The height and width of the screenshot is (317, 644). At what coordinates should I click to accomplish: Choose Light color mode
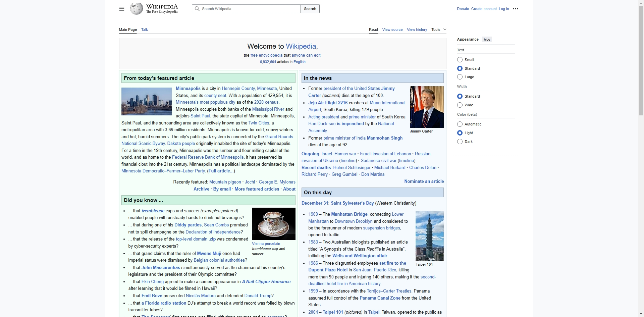[x=460, y=133]
